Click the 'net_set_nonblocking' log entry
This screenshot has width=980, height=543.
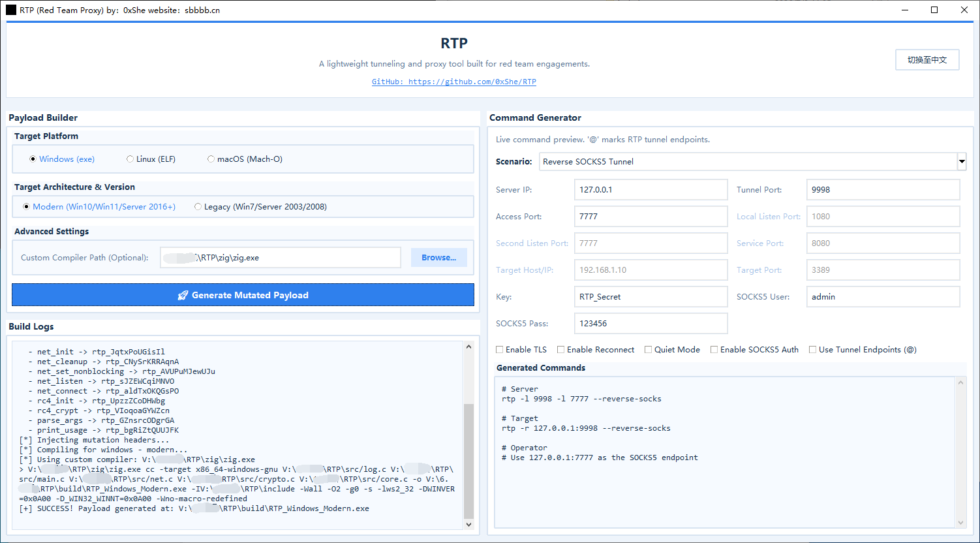pos(121,371)
